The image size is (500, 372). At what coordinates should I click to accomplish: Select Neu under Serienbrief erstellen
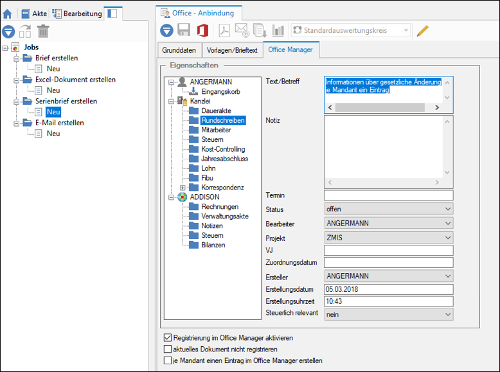coord(53,112)
